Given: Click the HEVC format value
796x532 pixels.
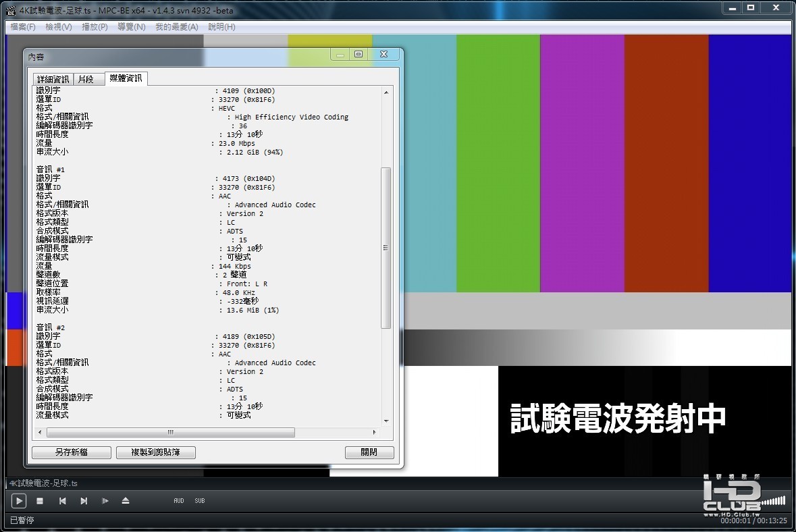Looking at the screenshot, I should (226, 109).
